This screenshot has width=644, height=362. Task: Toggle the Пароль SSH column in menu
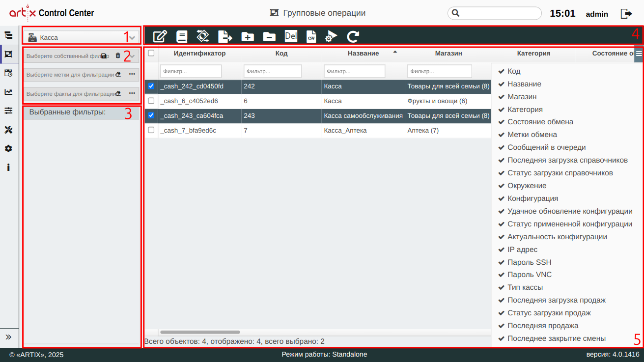click(x=529, y=262)
